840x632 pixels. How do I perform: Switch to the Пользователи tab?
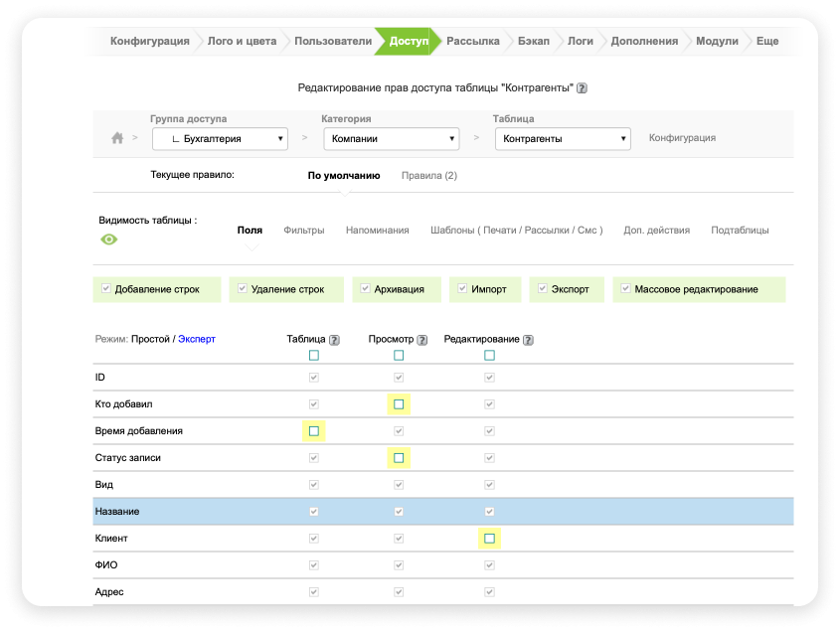(332, 42)
